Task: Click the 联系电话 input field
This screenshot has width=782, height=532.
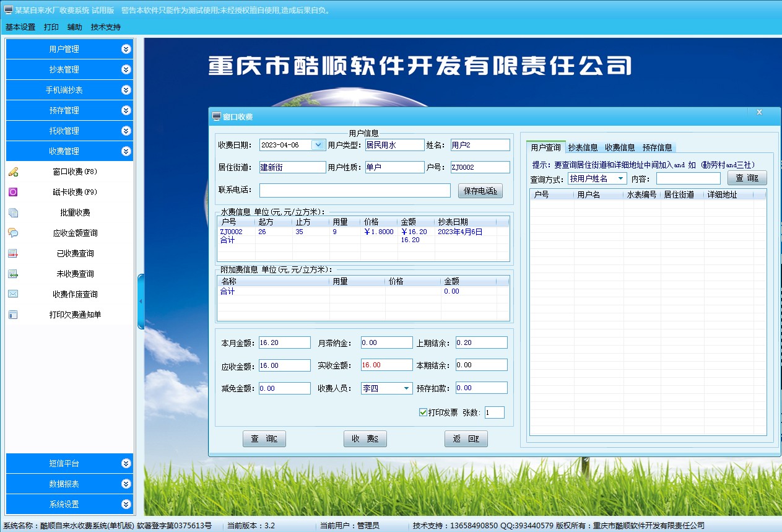Action: tap(355, 191)
